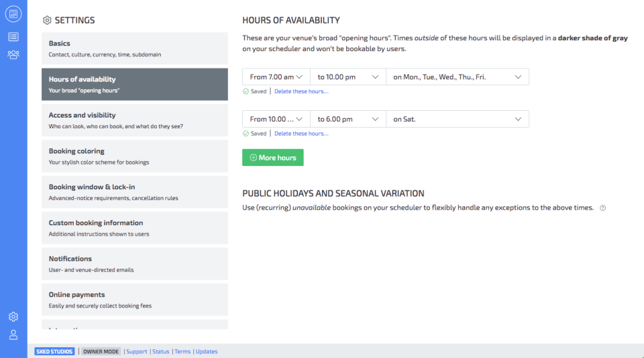Open the on Mon., Tue., Wed., Thu., Fri. dropdown

coord(457,77)
